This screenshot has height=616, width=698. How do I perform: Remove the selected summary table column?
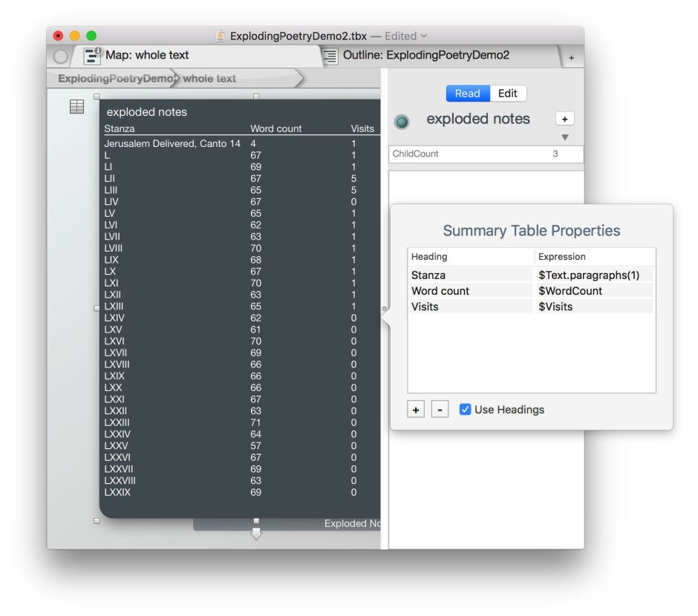(440, 410)
